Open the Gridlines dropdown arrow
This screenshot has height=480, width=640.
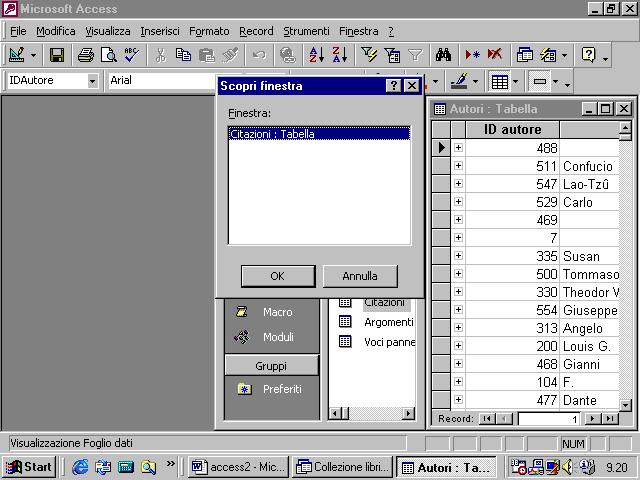pos(516,82)
